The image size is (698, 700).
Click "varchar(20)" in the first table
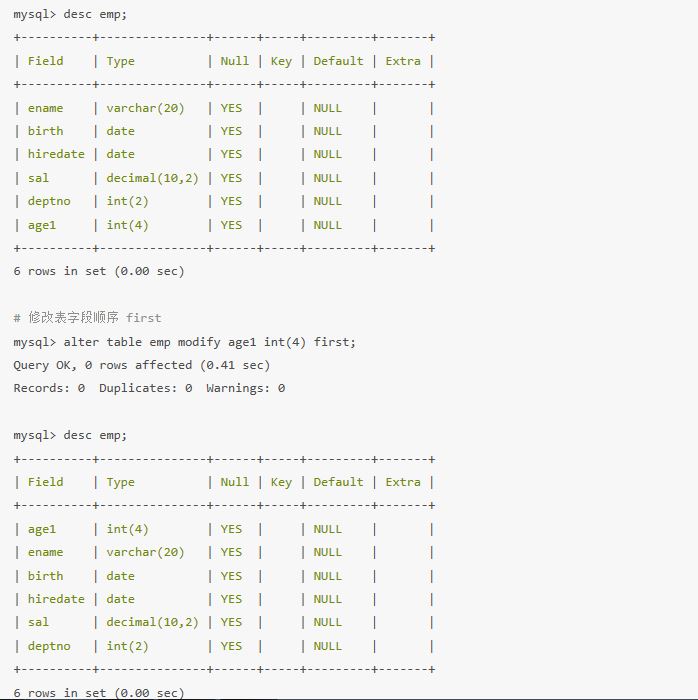145,108
